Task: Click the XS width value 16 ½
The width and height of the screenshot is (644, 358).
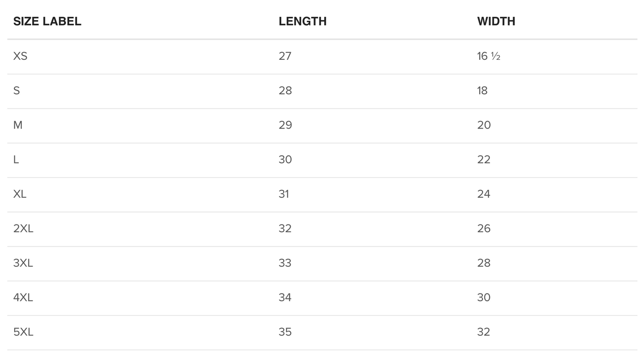Action: [x=489, y=56]
